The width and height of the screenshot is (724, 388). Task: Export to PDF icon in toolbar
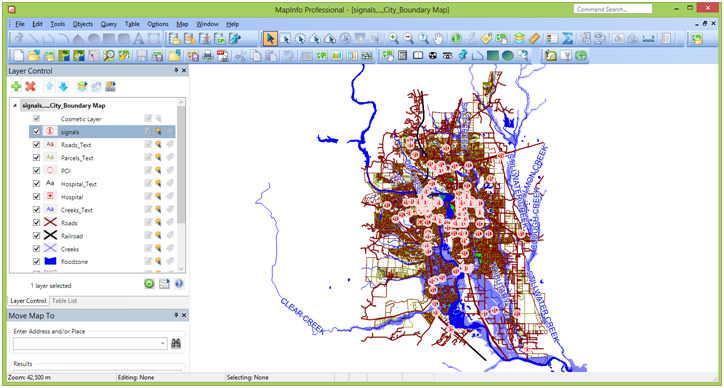(223, 55)
